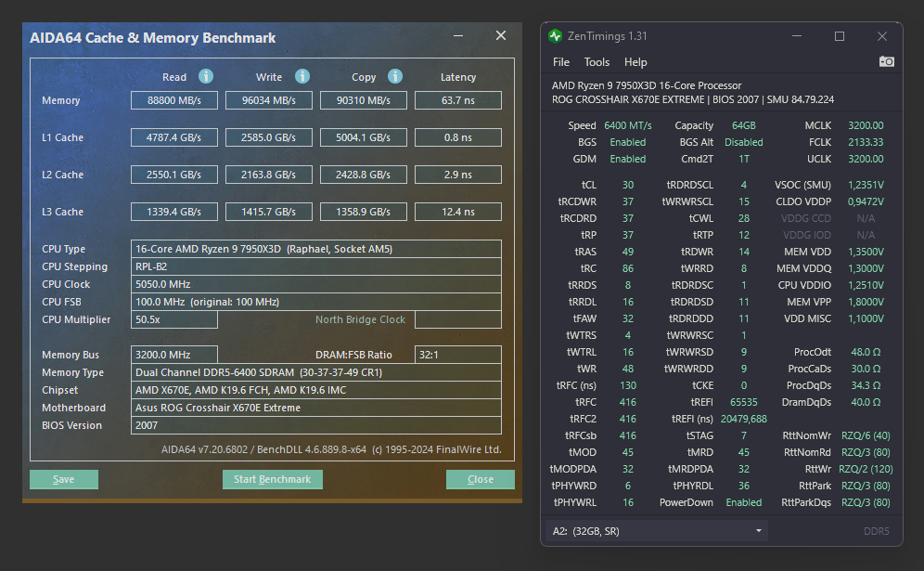Click the ProcOdt value 48.0 Ω

tap(866, 352)
